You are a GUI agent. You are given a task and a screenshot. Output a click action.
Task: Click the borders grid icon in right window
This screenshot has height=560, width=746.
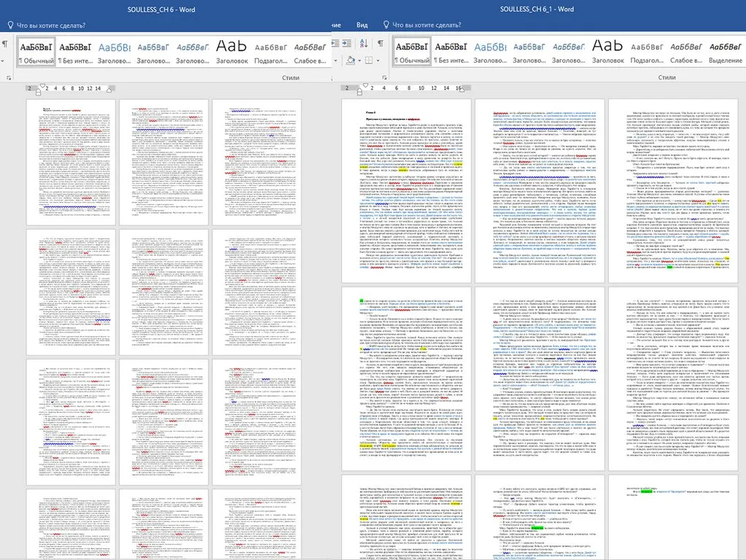click(x=369, y=61)
